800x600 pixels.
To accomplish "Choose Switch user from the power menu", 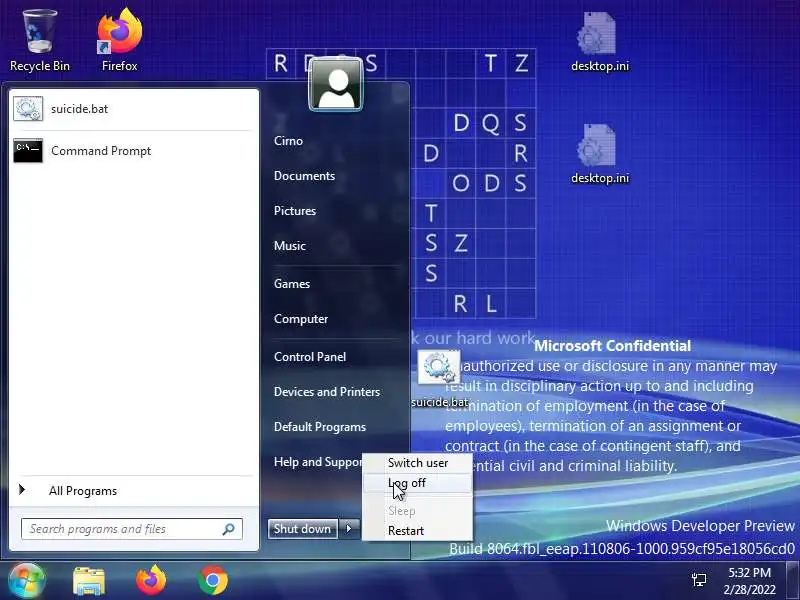I will (x=417, y=463).
